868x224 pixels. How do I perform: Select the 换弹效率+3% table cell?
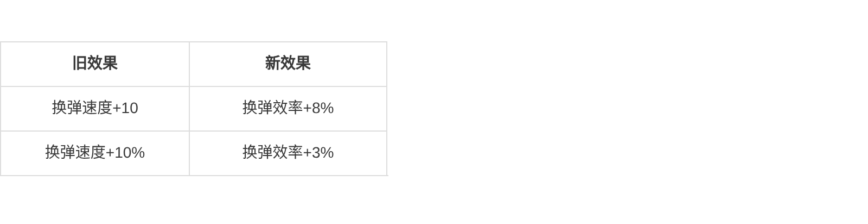click(x=288, y=153)
